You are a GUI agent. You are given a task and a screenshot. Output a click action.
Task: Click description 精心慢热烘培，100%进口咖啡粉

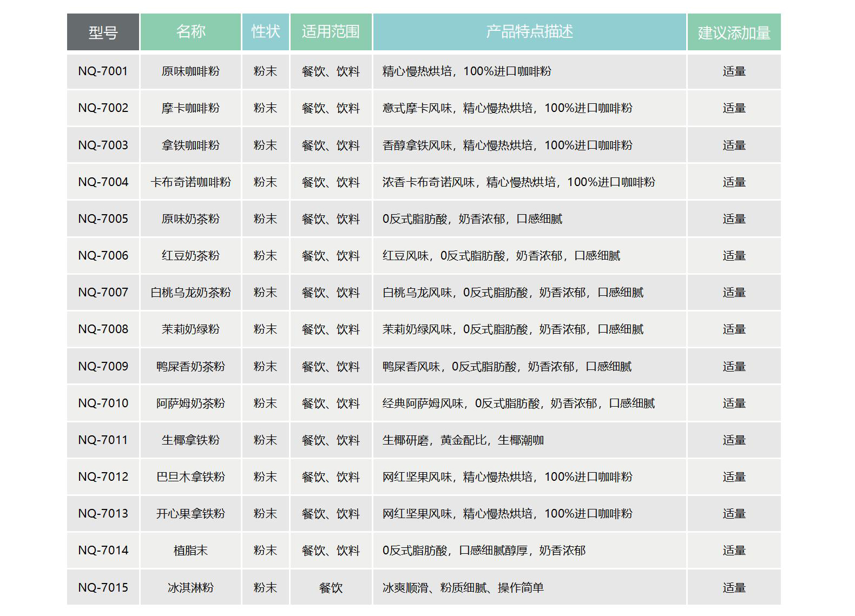click(467, 71)
